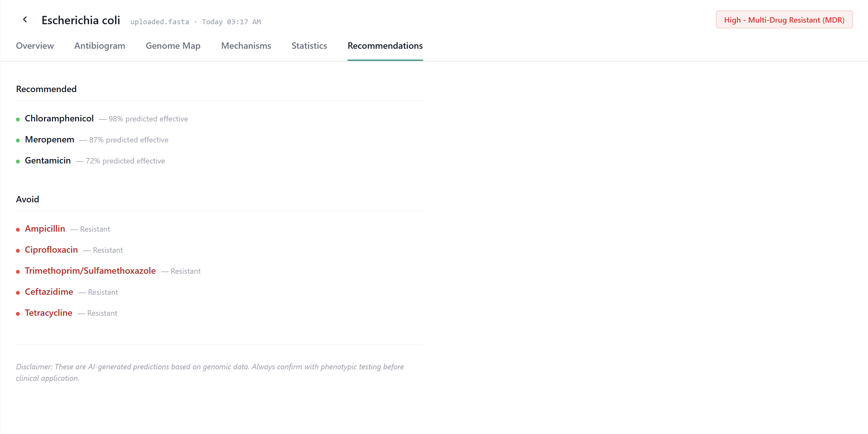The height and width of the screenshot is (434, 868).
Task: Click the green dot beside Chloramphenicol
Action: (18, 119)
